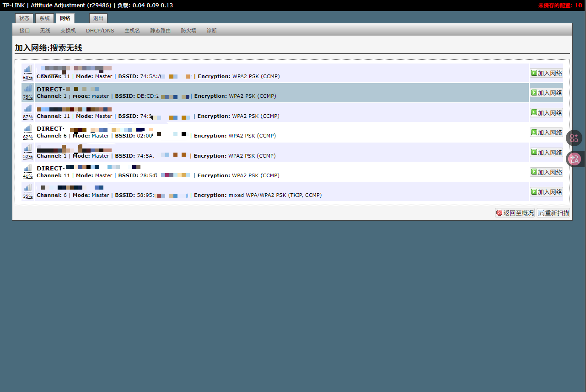Image resolution: width=586 pixels, height=392 pixels.
Task: Open the 诊断 submenu
Action: [x=212, y=31]
